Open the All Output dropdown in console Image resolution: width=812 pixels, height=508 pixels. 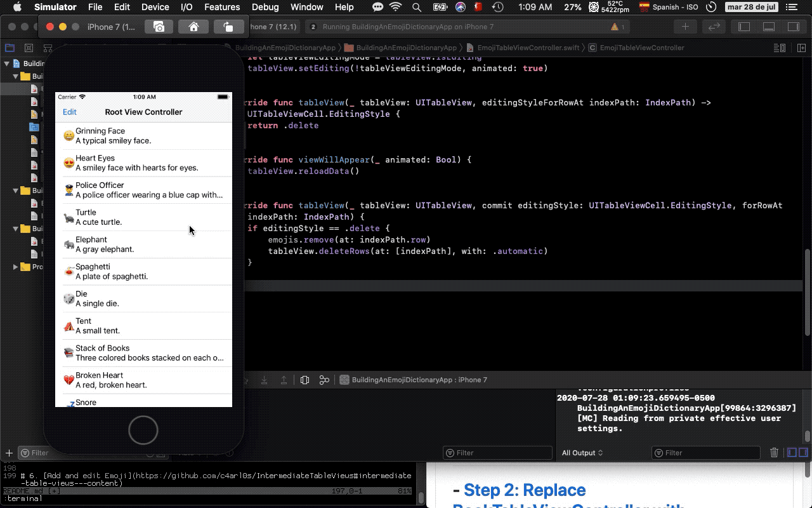pyautogui.click(x=582, y=453)
